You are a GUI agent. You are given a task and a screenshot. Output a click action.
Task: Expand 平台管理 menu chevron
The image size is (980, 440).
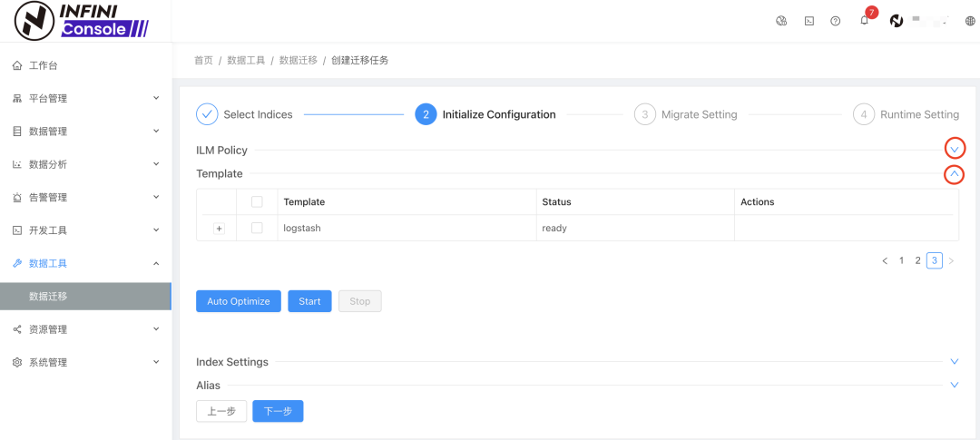coord(156,98)
